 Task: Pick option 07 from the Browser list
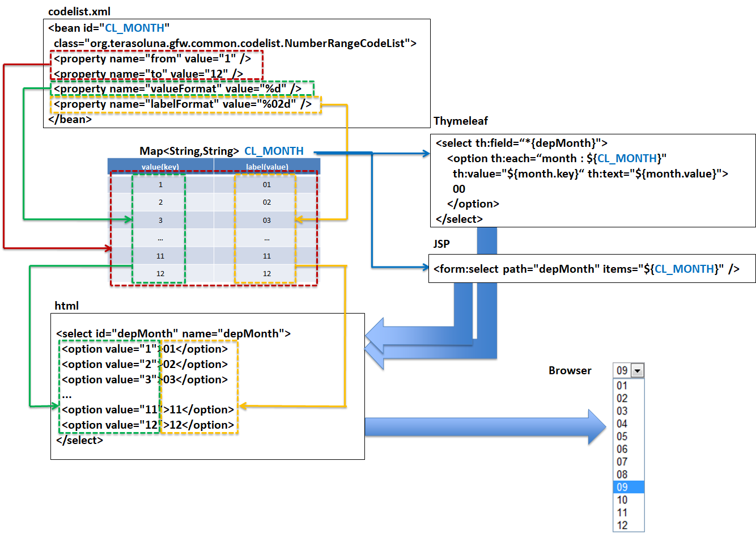[x=622, y=462]
